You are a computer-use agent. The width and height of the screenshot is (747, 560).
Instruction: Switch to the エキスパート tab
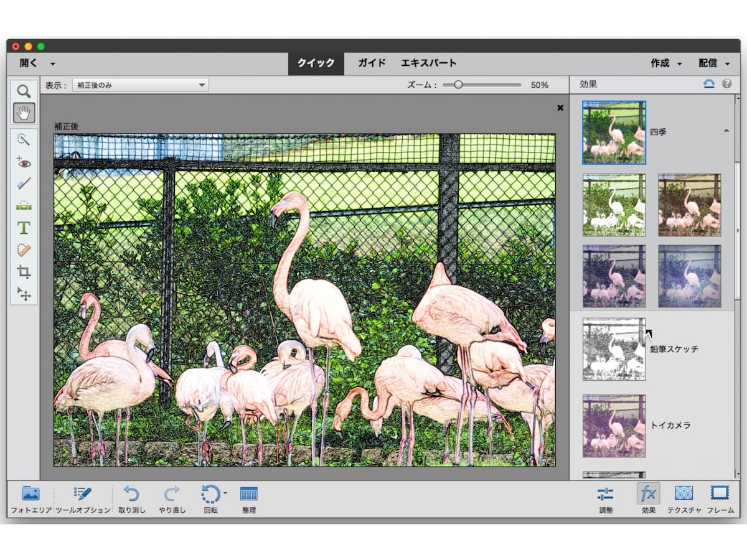coord(428,62)
